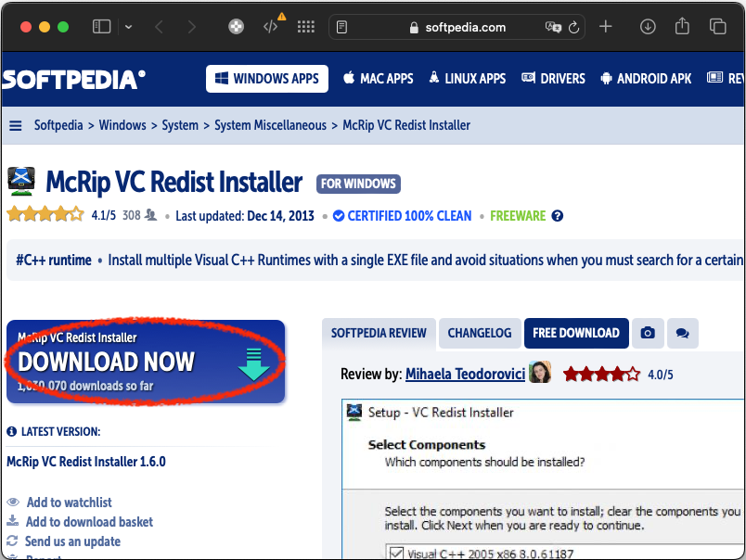Switch to the Softpedia Review tab
746x560 pixels.
coord(379,333)
